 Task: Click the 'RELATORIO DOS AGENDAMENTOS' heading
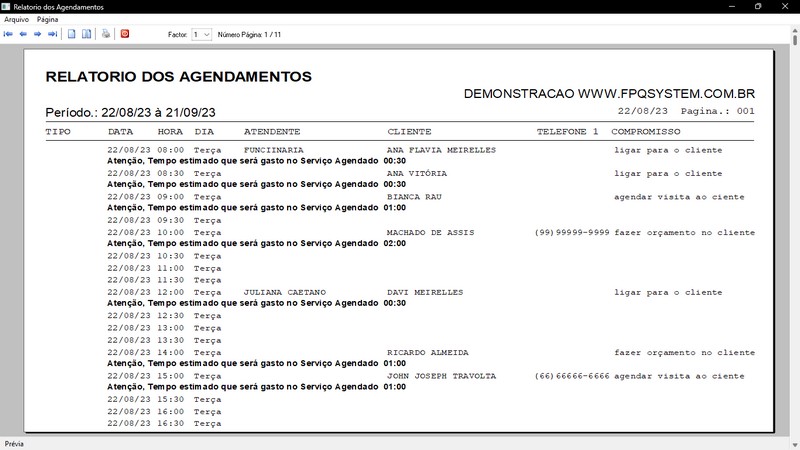click(x=179, y=77)
